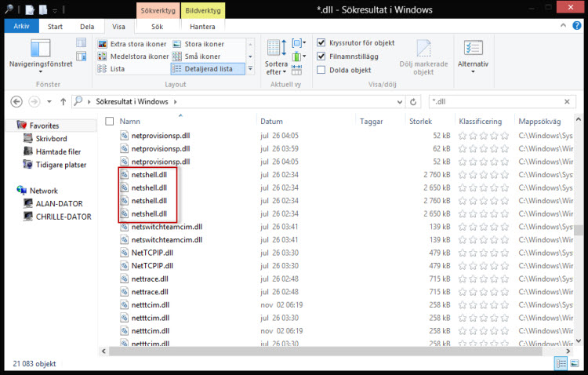Switch to the Dela ribbon tab
The height and width of the screenshot is (375, 588).
[87, 27]
